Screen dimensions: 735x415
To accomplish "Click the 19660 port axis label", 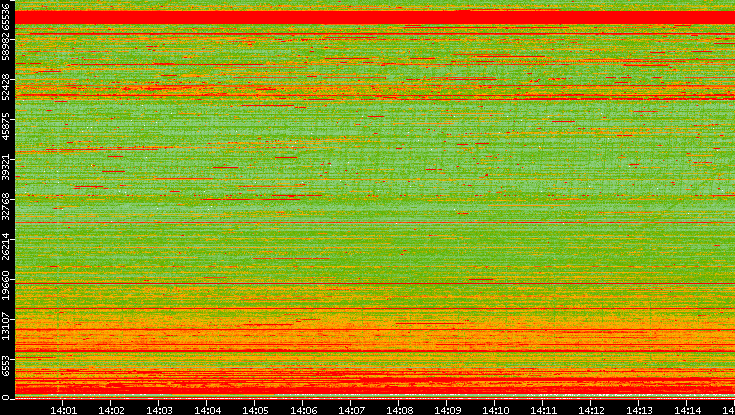I will pos(6,285).
